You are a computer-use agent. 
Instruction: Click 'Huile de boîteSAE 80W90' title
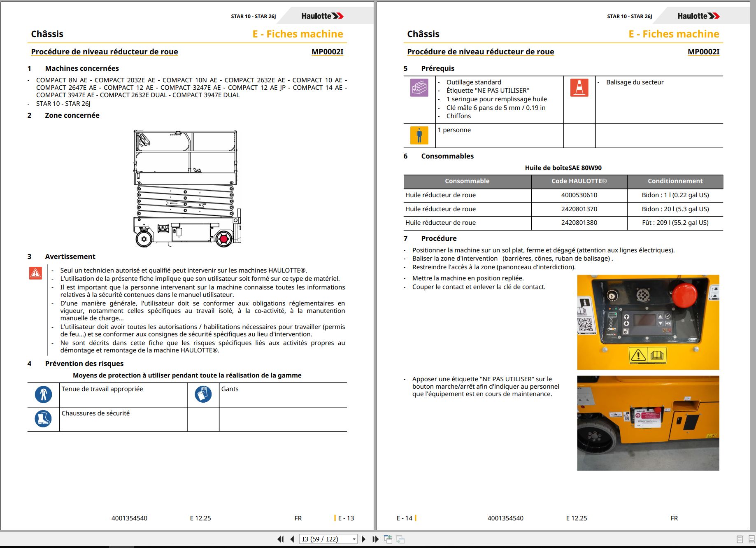(x=563, y=168)
